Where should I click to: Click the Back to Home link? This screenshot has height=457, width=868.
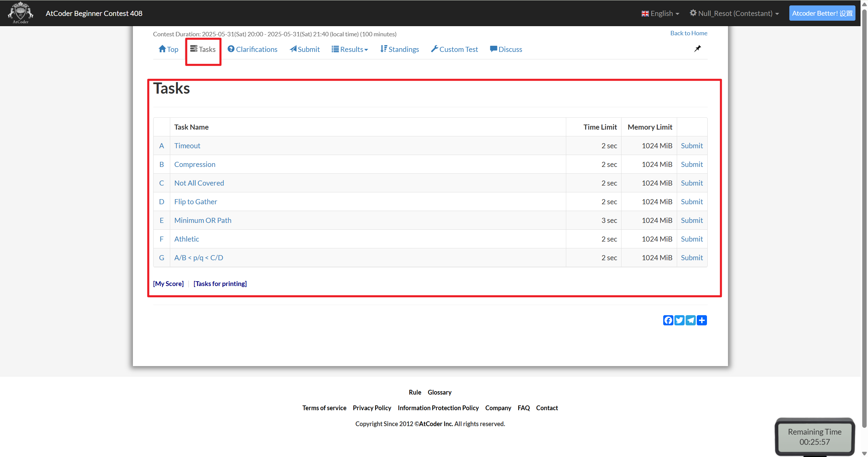pyautogui.click(x=688, y=33)
